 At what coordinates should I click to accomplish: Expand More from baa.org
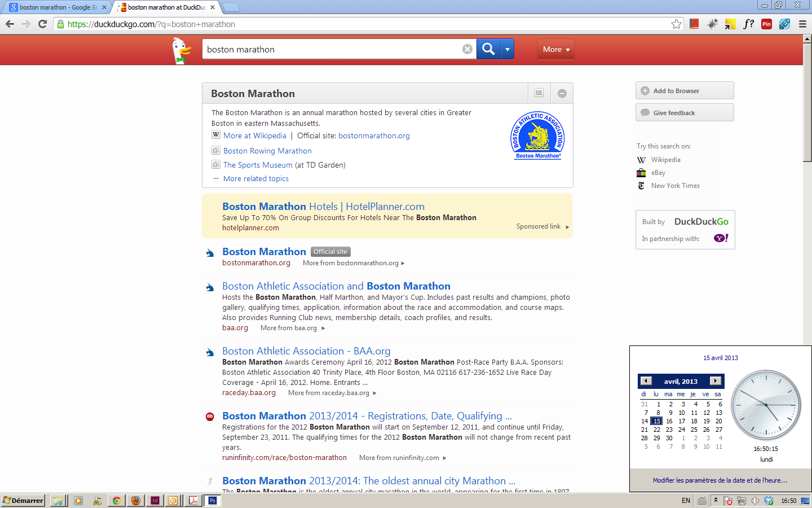tap(293, 328)
